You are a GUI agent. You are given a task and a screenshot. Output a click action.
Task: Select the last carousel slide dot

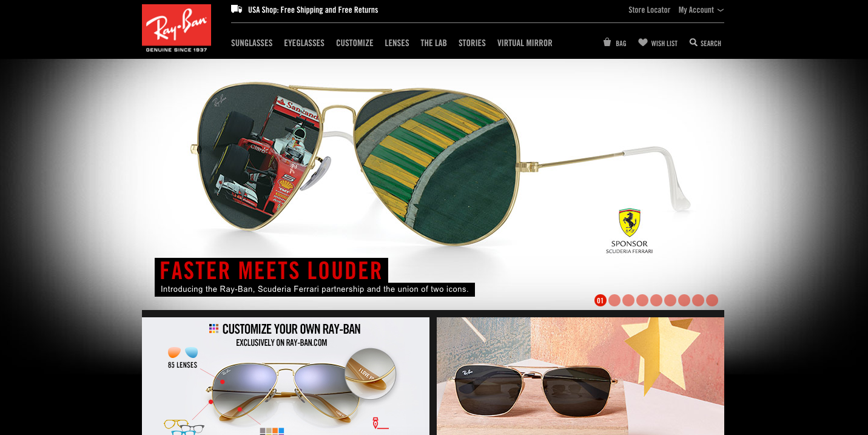[712, 300]
